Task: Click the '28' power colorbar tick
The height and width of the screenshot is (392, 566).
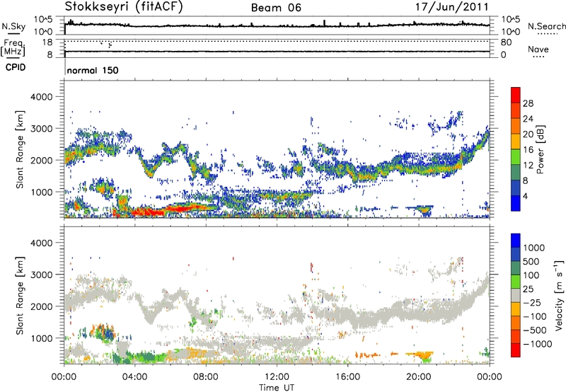Action: [528, 103]
